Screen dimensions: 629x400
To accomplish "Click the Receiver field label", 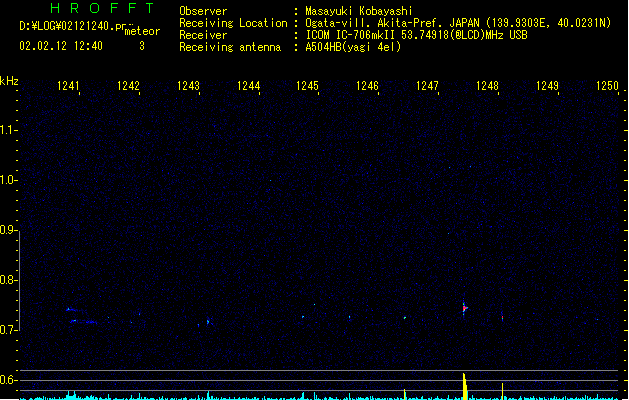I will (x=203, y=35).
